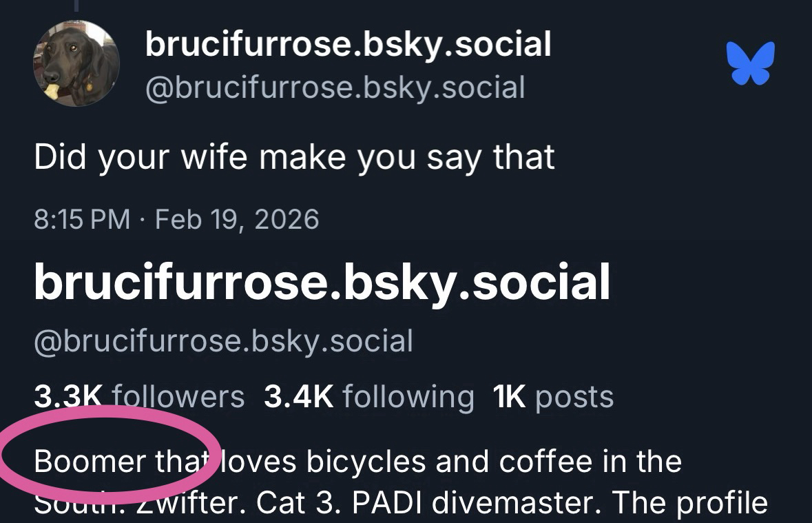Click the blue Bluesky butterfly logo
The width and height of the screenshot is (812, 523).
751,63
